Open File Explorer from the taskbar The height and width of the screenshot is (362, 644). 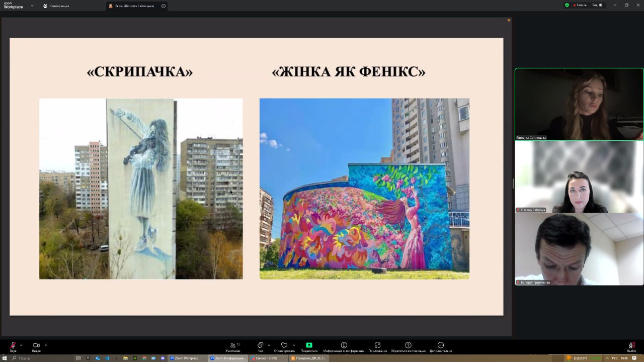coord(125,358)
